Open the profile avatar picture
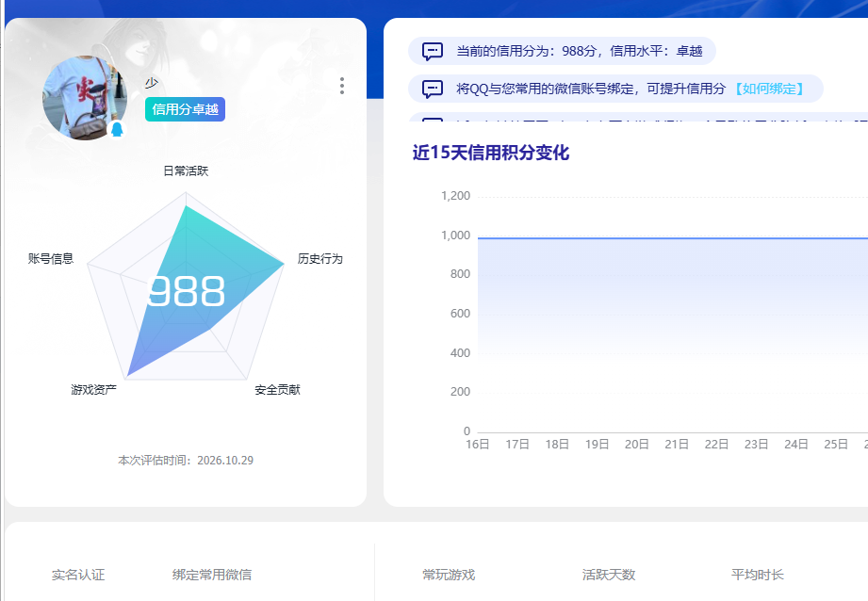The image size is (868, 601). tap(85, 98)
